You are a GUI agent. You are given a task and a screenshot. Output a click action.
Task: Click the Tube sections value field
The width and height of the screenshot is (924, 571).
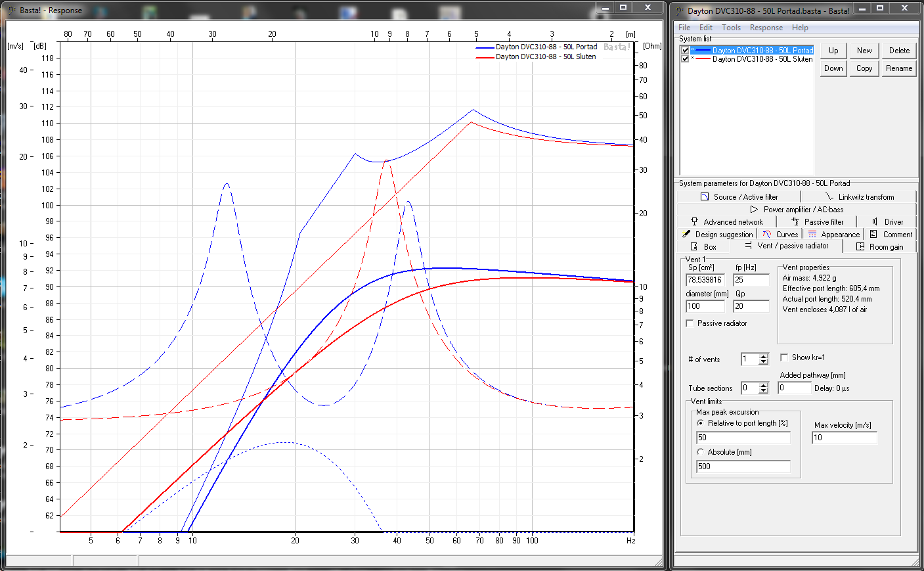pos(749,388)
